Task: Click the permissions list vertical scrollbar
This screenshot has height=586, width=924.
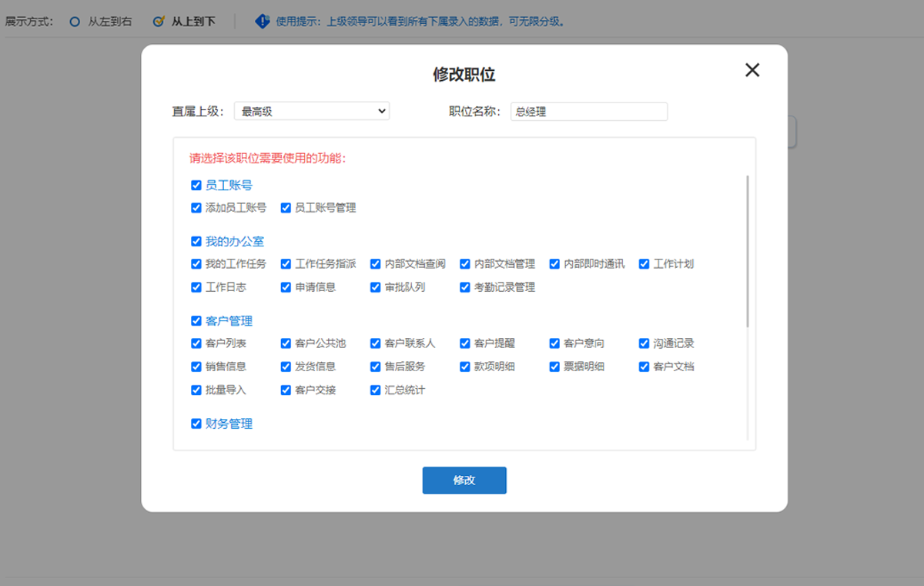Action: tap(748, 252)
